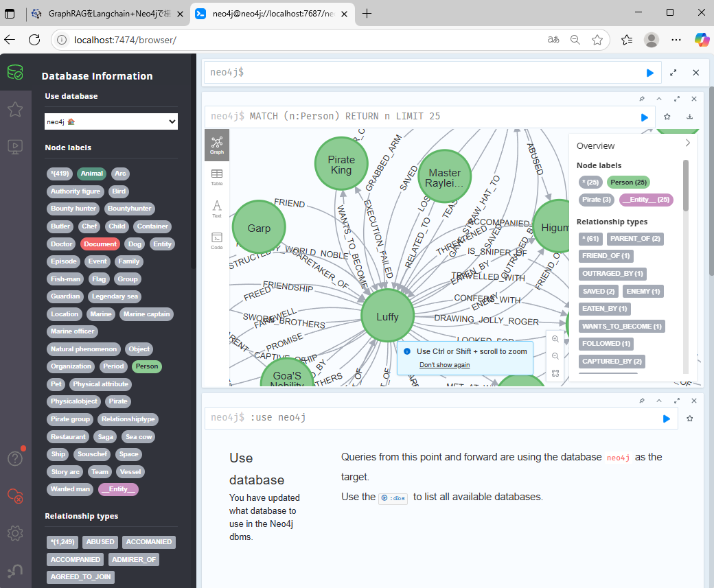Select the Person node label in sidebar

[x=147, y=366]
